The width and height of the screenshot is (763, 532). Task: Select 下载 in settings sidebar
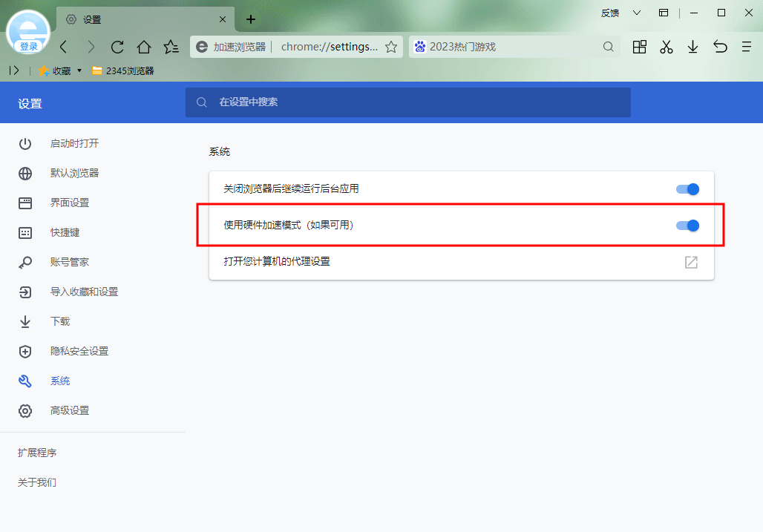click(x=60, y=321)
